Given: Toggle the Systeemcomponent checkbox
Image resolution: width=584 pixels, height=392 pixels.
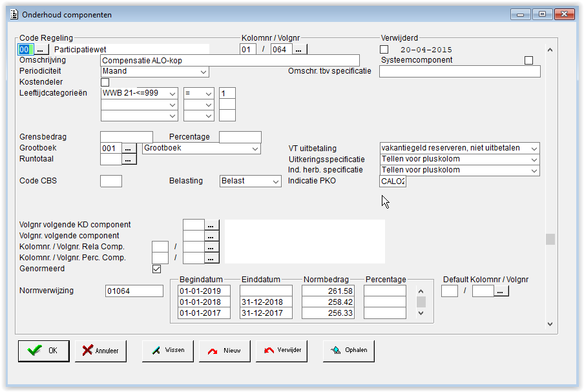Looking at the screenshot, I should [528, 60].
